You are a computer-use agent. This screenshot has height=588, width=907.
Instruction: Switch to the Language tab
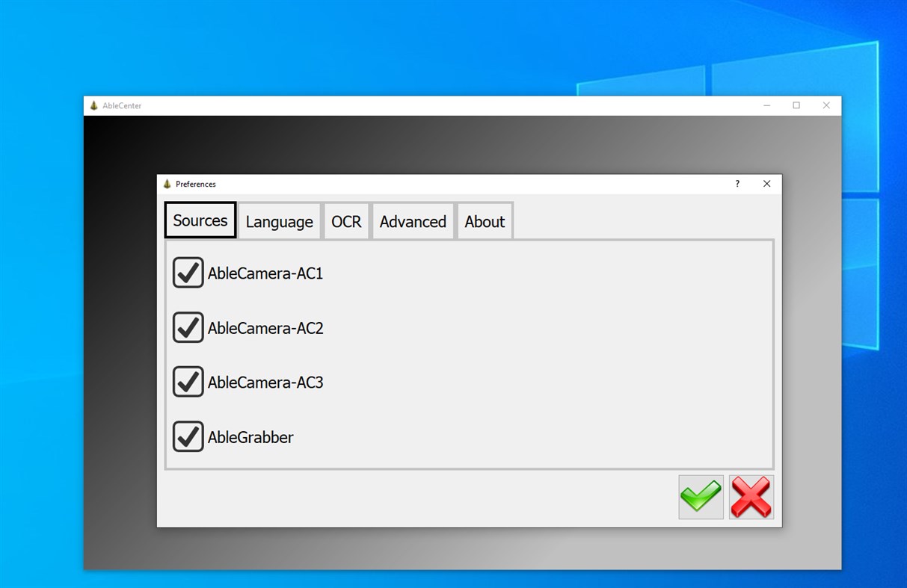point(279,221)
